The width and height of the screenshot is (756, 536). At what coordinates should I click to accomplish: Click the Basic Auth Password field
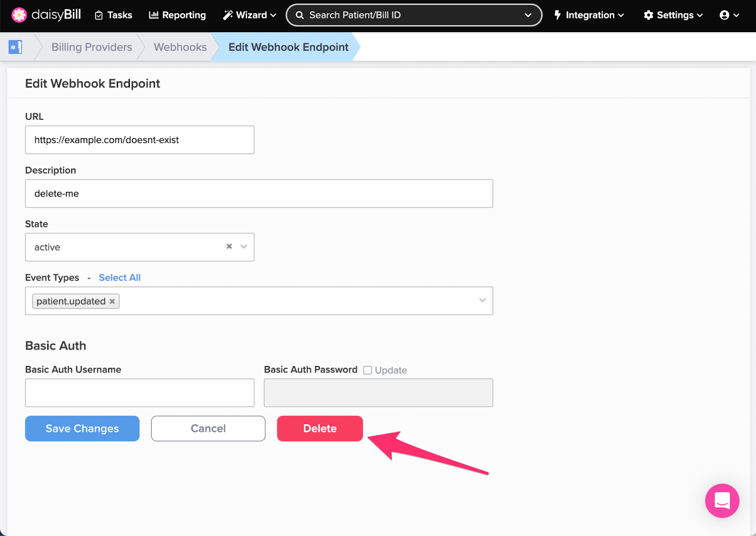[x=378, y=393]
